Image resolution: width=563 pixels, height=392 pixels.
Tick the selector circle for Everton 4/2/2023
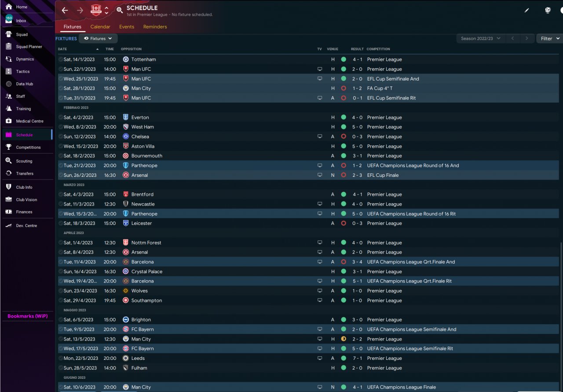61,117
